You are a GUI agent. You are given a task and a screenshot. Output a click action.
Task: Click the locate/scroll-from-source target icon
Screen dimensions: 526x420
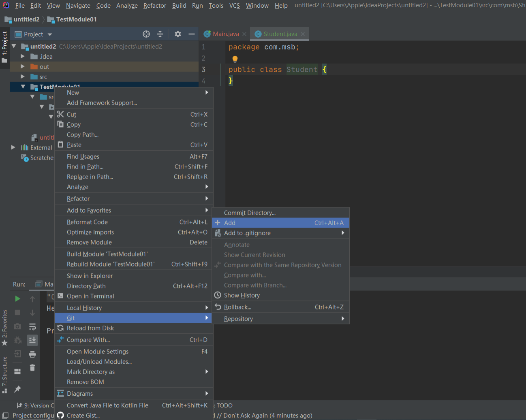[x=146, y=34]
